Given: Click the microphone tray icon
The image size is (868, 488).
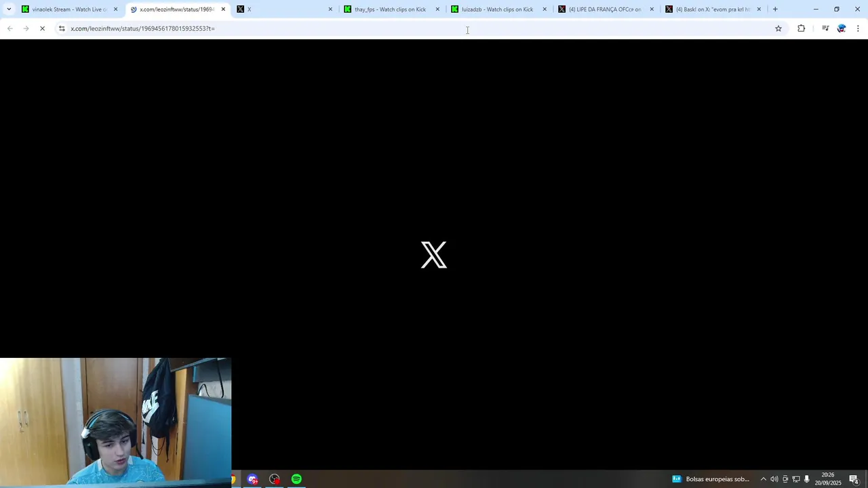Looking at the screenshot, I should (807, 479).
